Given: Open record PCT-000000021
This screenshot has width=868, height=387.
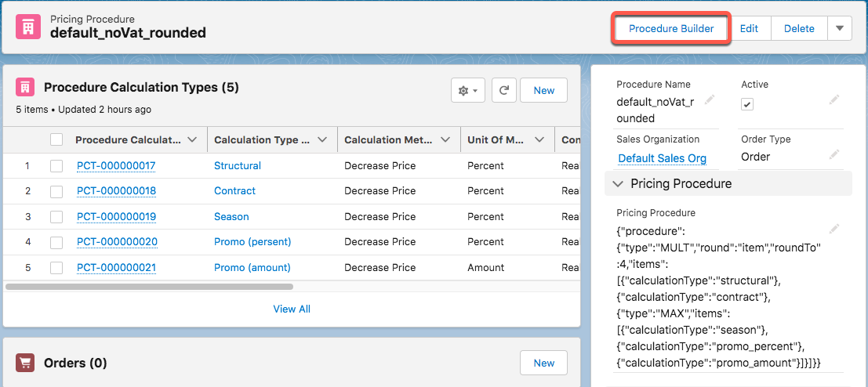Looking at the screenshot, I should tap(116, 268).
